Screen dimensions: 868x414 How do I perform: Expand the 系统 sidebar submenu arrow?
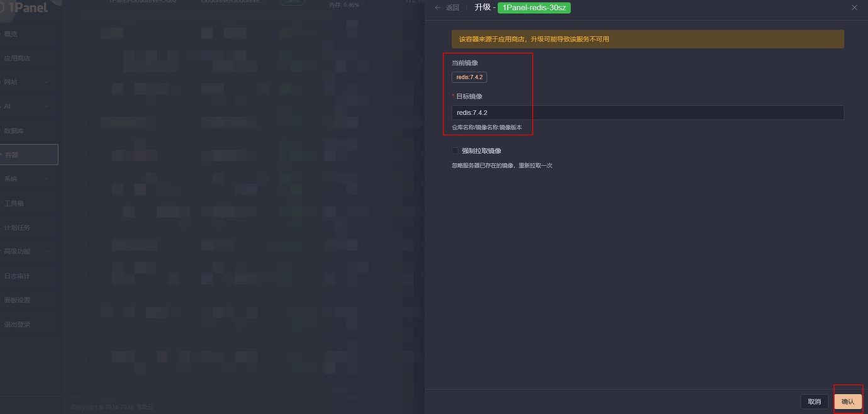(x=47, y=179)
